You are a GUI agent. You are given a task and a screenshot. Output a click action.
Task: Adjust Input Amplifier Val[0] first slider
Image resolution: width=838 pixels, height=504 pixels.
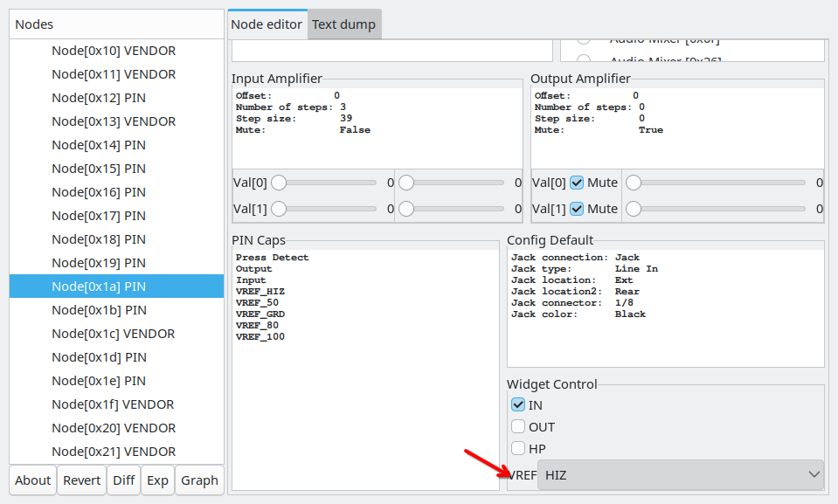click(x=324, y=183)
